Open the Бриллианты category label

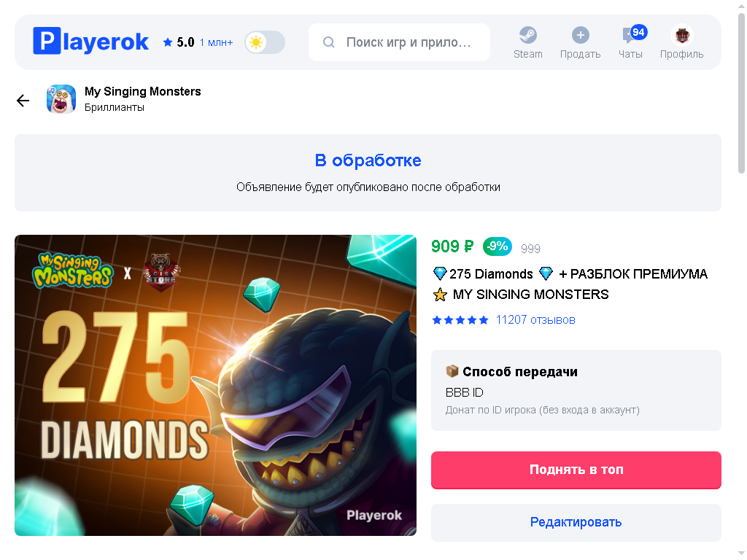(115, 108)
